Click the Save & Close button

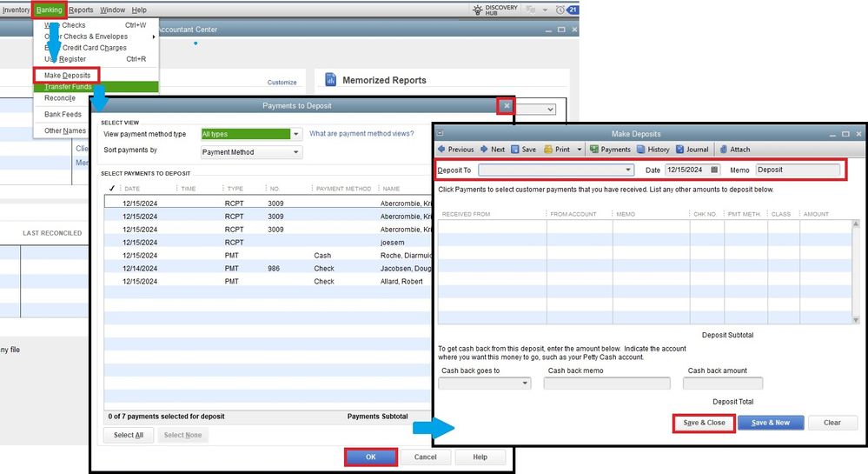704,423
